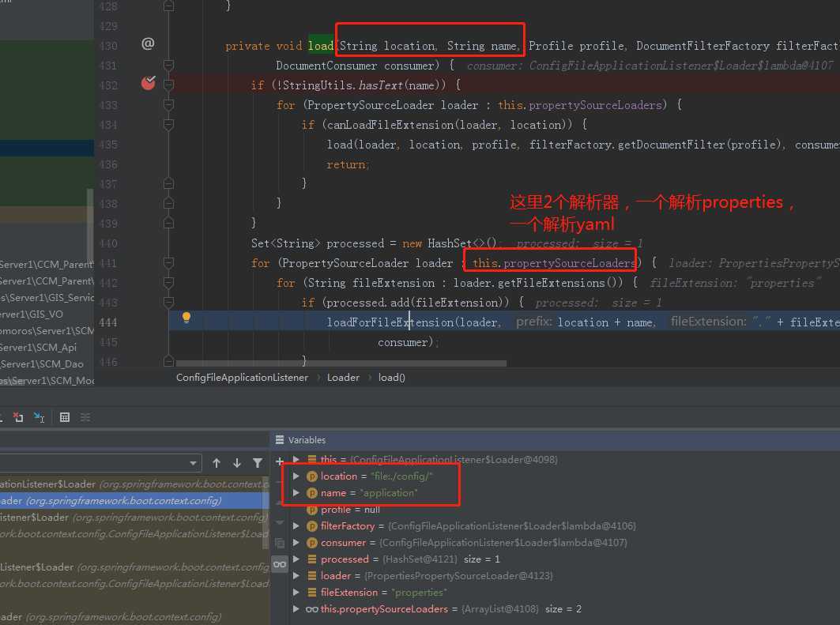
Task: Click the @ gutter icon on line 130
Action: coord(148,44)
